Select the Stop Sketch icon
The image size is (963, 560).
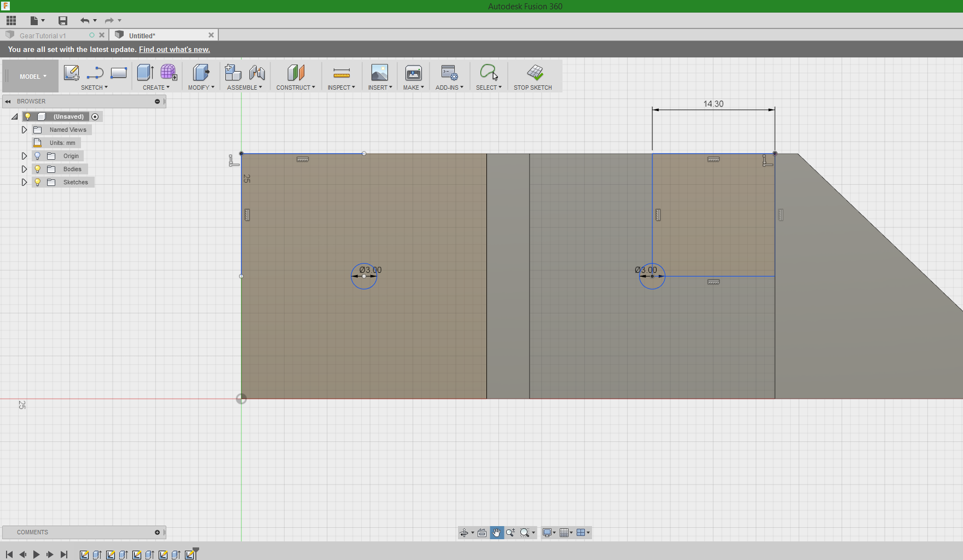(535, 73)
